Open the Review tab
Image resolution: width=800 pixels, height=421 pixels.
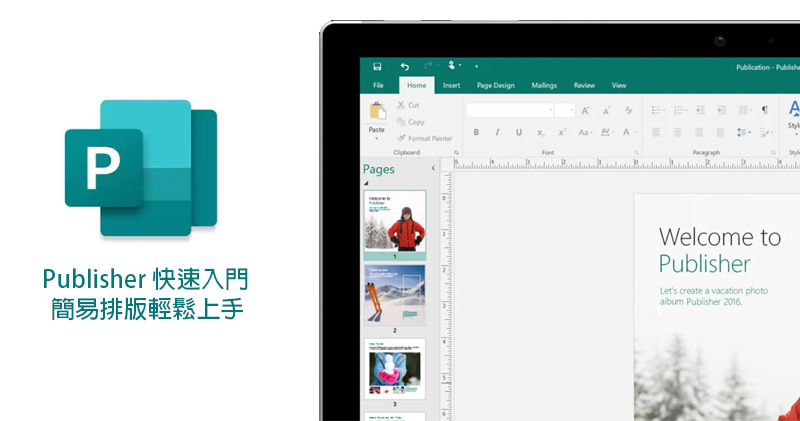point(584,85)
